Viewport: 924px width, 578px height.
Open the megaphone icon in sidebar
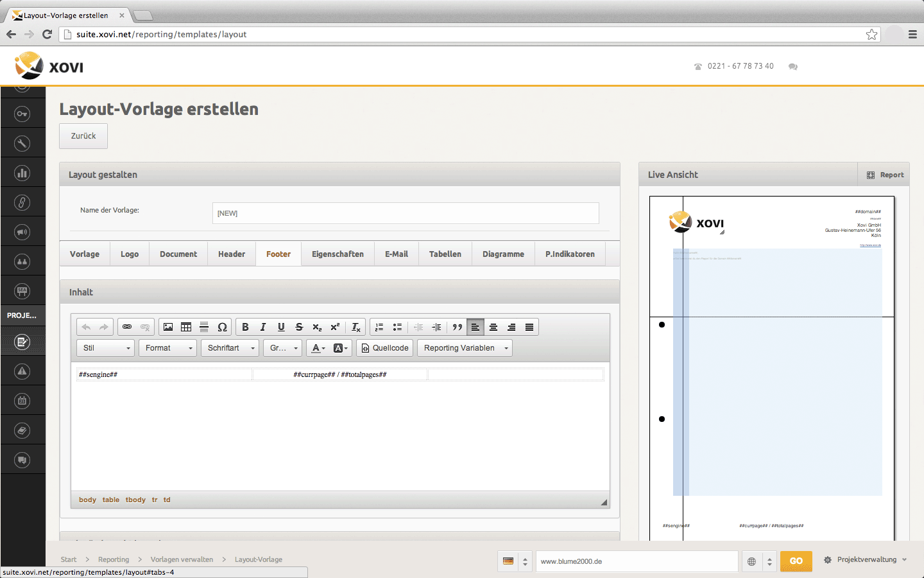22,232
